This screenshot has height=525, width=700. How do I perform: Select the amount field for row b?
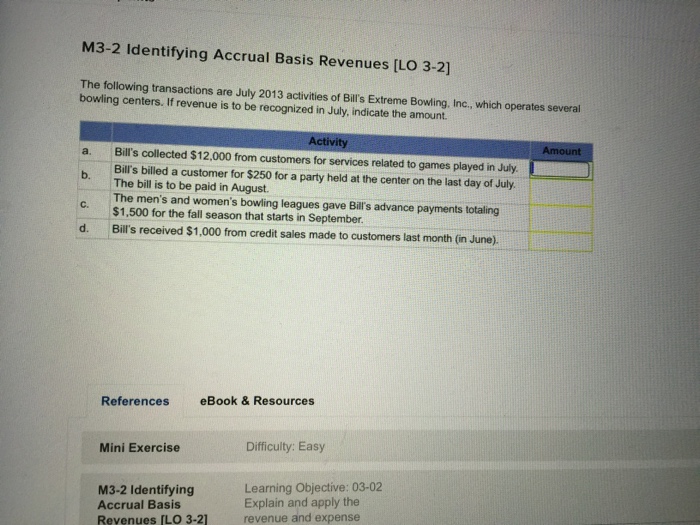pos(561,192)
